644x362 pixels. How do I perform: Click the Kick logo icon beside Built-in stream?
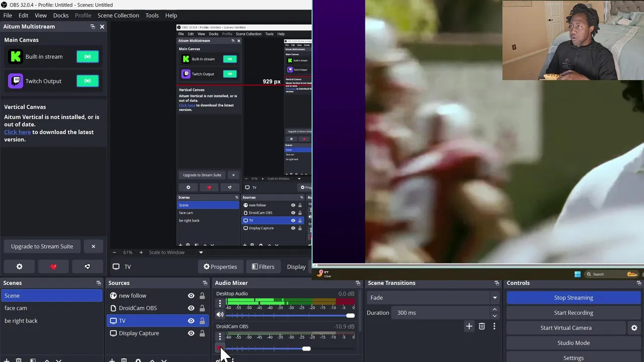(x=16, y=57)
